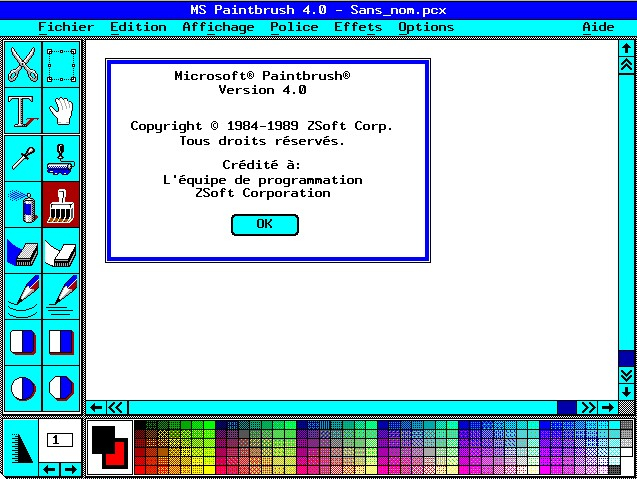637x479 pixels.
Task: Pick the Polygon shape tool
Action: 61,388
